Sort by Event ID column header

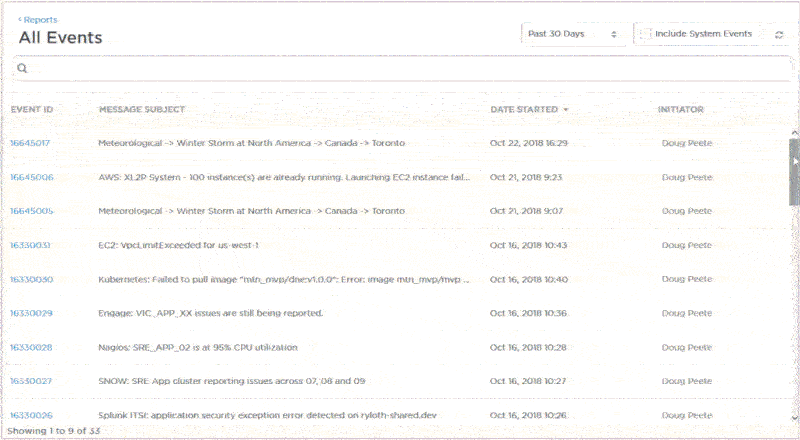(32, 109)
